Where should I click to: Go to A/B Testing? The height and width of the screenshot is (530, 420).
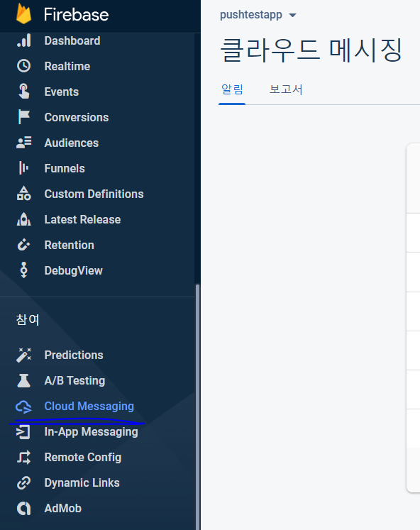pyautogui.click(x=74, y=380)
